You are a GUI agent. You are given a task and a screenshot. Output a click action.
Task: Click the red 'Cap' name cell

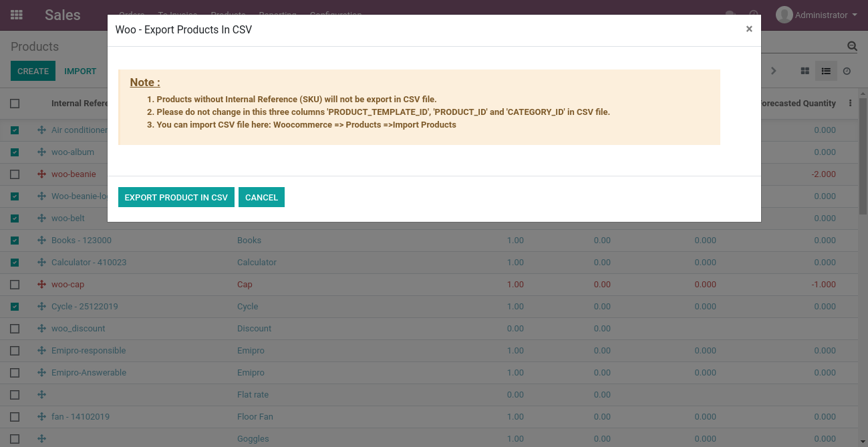point(245,285)
